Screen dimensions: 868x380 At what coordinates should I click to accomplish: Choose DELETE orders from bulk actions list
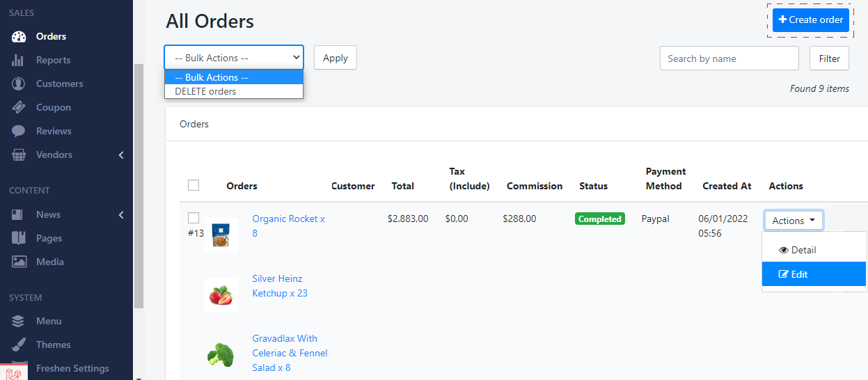[x=205, y=91]
